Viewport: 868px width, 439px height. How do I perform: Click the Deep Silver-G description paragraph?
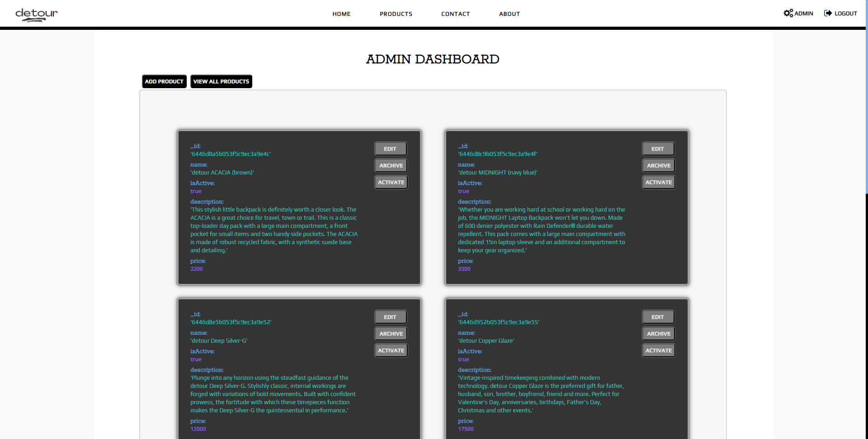click(x=273, y=394)
